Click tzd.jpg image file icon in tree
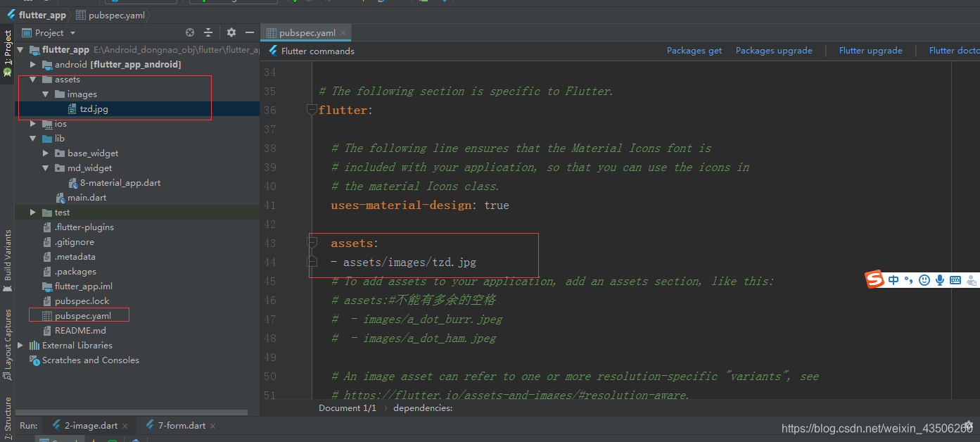980x442 pixels. click(73, 109)
